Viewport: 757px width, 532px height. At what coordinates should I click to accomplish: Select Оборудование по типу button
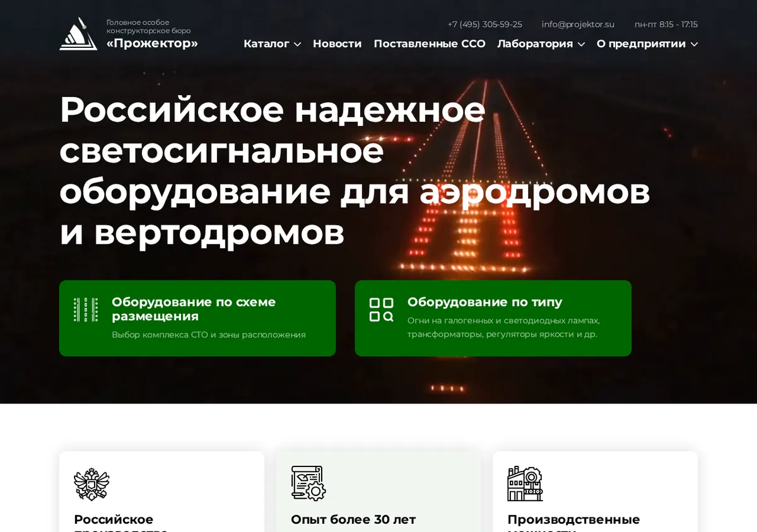493,318
